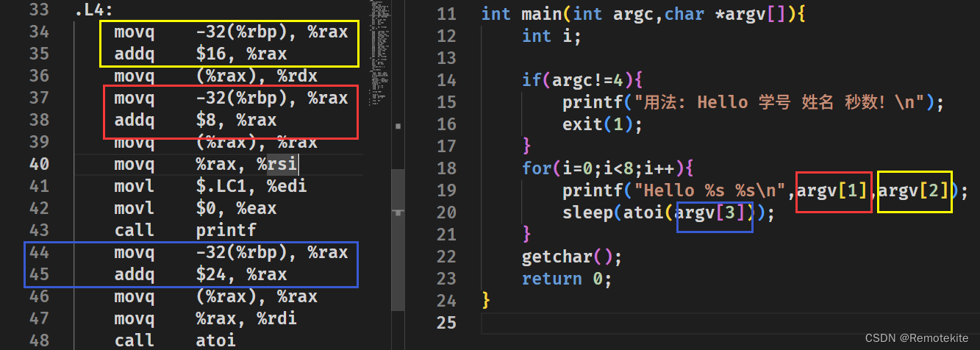Click 'addq $8, %rax' on line 38
Image resolution: width=980 pixels, height=350 pixels.
pos(195,120)
